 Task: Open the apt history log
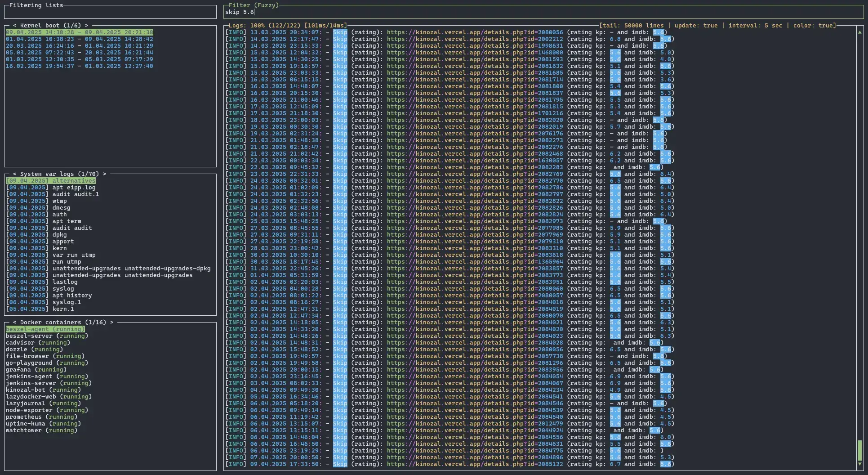pyautogui.click(x=49, y=296)
